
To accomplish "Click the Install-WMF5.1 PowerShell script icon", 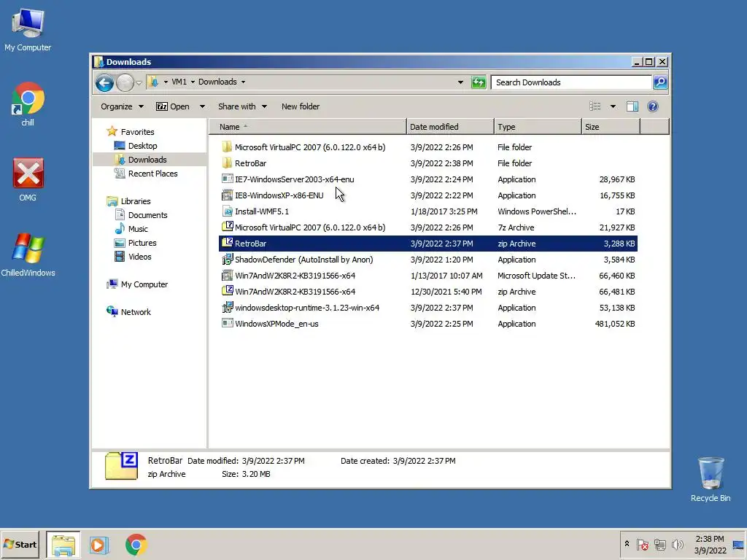I will click(228, 211).
